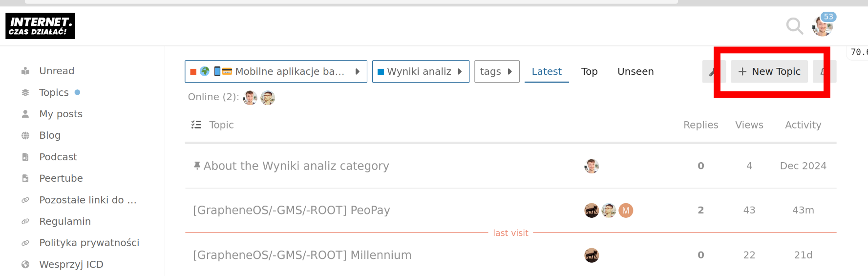This screenshot has height=276, width=868.
Task: Open search with the magnifying glass icon
Action: pos(794,26)
